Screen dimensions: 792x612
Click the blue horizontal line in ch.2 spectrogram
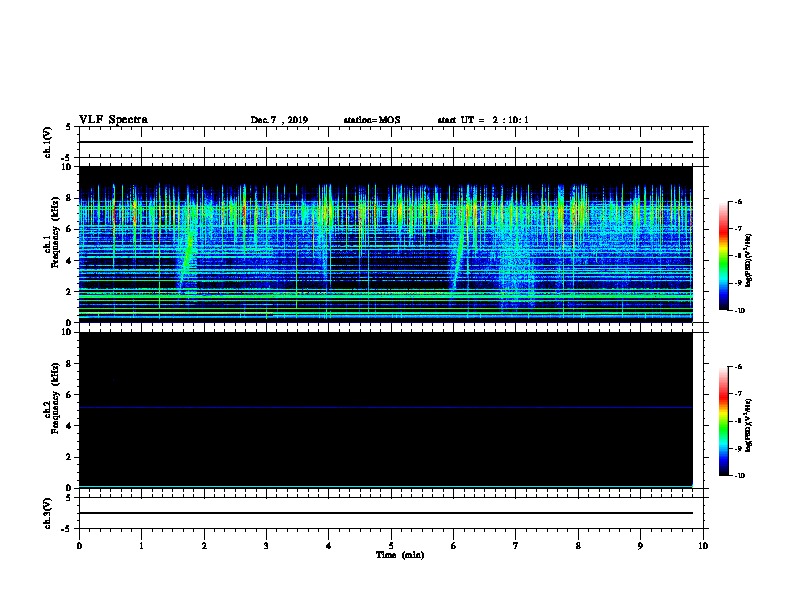click(x=385, y=407)
